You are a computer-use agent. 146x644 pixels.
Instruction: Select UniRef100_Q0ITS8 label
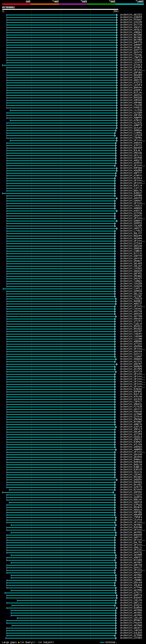click(131, 25)
